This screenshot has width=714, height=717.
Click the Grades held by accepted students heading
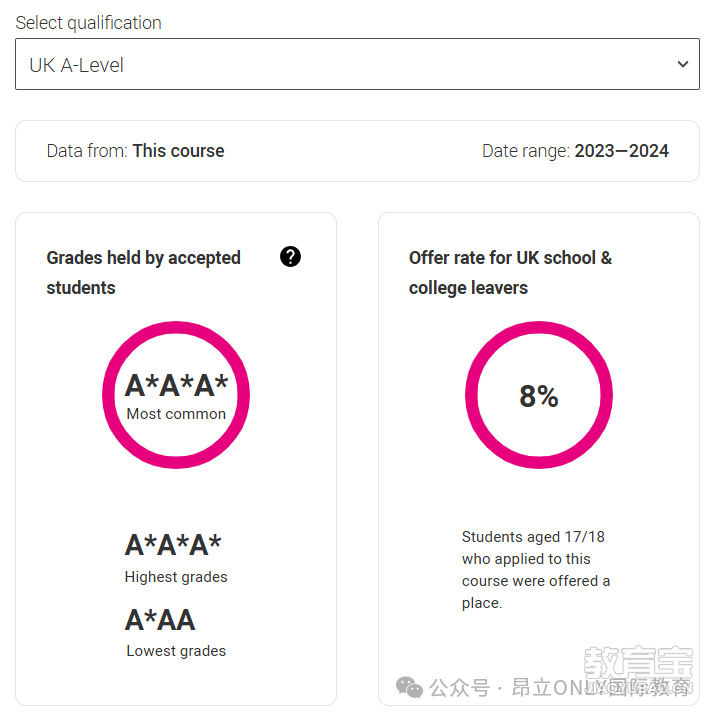144,273
